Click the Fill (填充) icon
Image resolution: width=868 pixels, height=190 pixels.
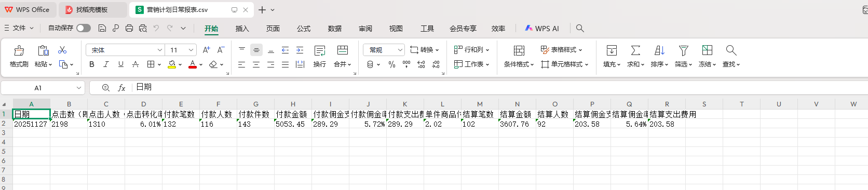(x=612, y=50)
